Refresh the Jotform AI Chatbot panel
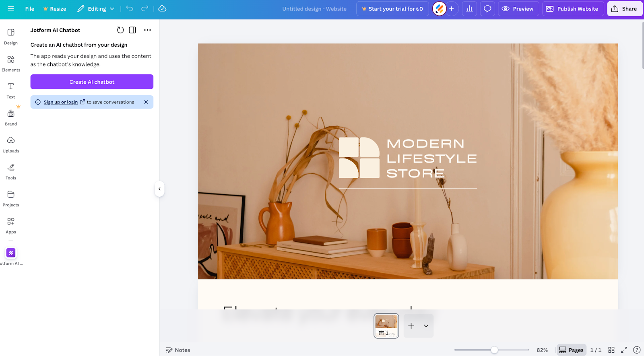The image size is (644, 356). [120, 30]
